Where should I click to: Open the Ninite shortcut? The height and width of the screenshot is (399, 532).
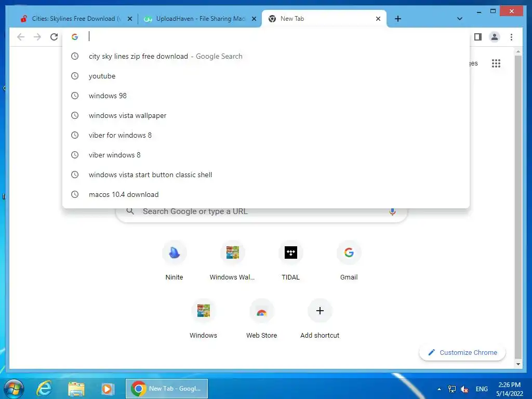click(x=175, y=261)
